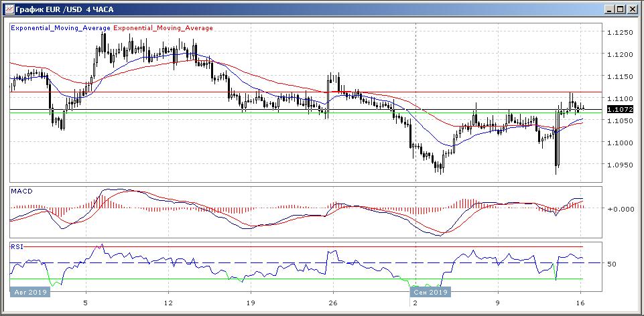Click the +0.000 MACD axis label
Image resolution: width=644 pixels, height=316 pixels.
tap(619, 209)
